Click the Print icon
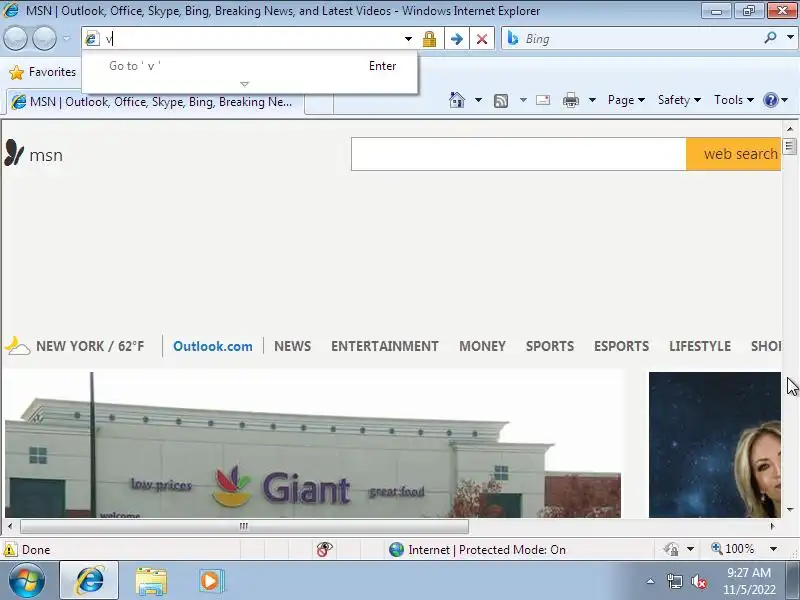800x600 pixels. pyautogui.click(x=570, y=100)
